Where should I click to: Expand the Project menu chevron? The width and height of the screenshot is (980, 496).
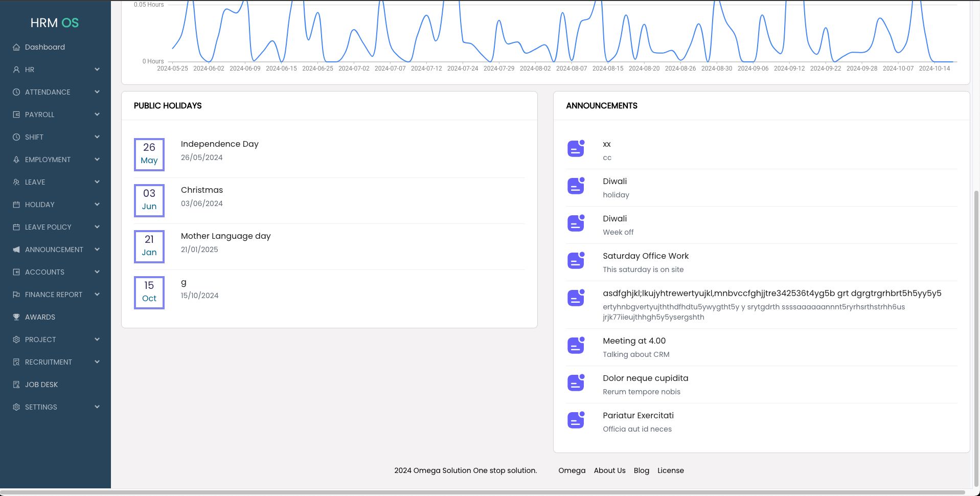point(97,340)
